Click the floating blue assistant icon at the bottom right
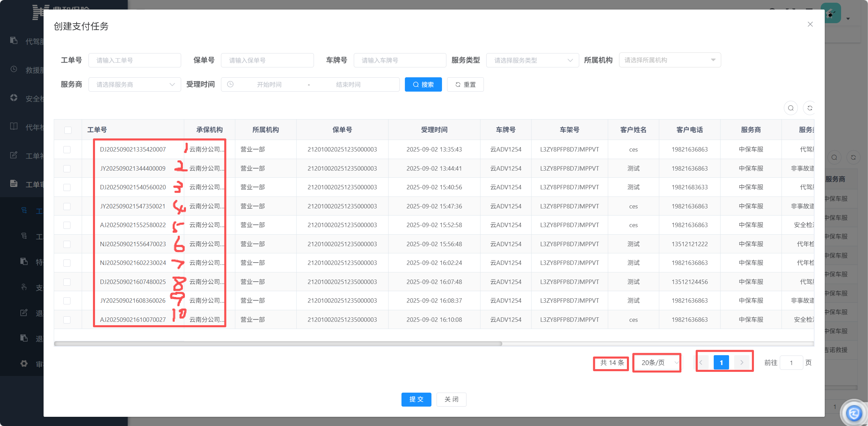Screen dimensions: 868x426 tap(854, 413)
